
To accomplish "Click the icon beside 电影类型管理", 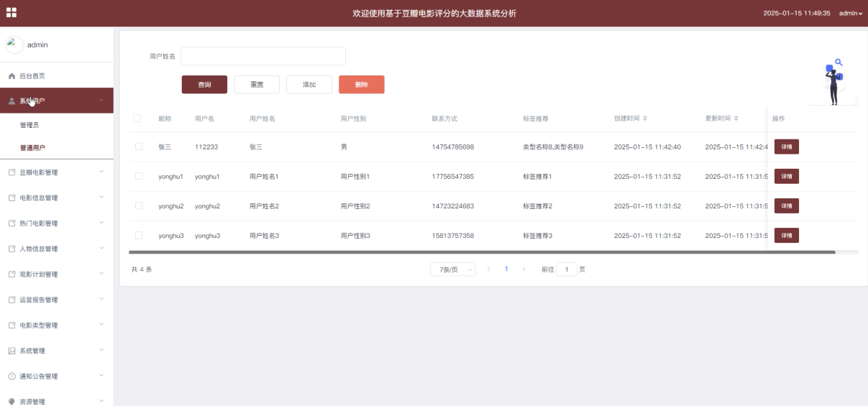I will [x=12, y=326].
